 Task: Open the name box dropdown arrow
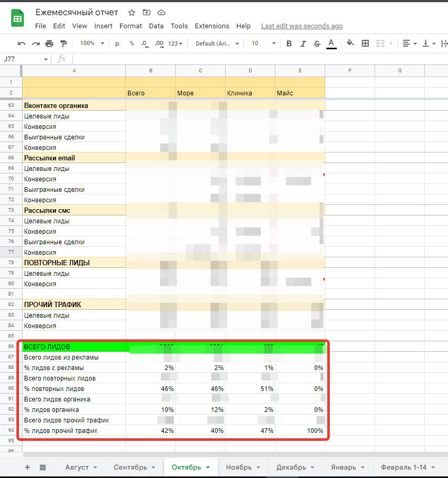click(x=46, y=59)
